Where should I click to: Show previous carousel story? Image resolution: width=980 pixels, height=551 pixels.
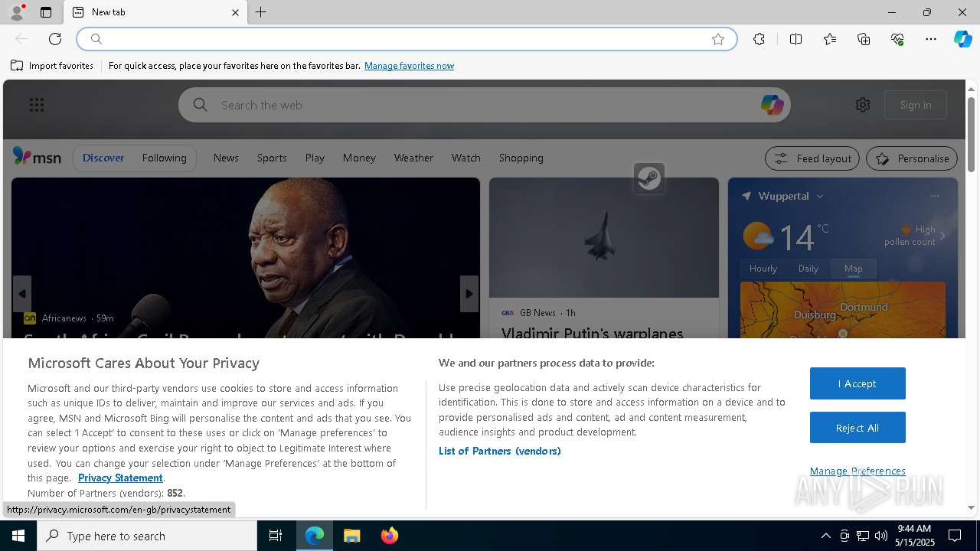tap(22, 294)
